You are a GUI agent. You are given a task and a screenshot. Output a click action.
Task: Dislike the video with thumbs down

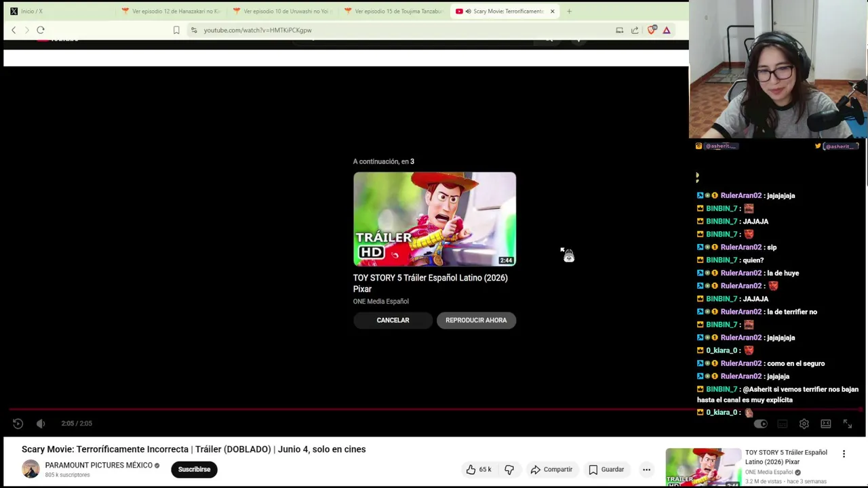(x=509, y=469)
